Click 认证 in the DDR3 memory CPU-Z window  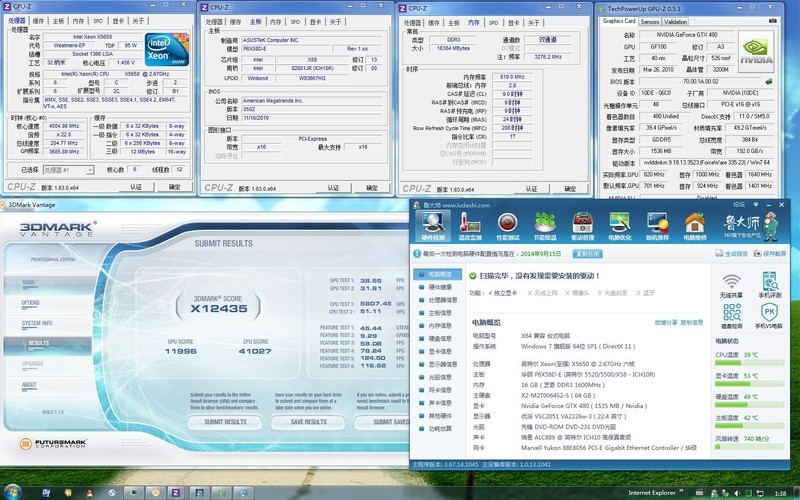(x=531, y=189)
